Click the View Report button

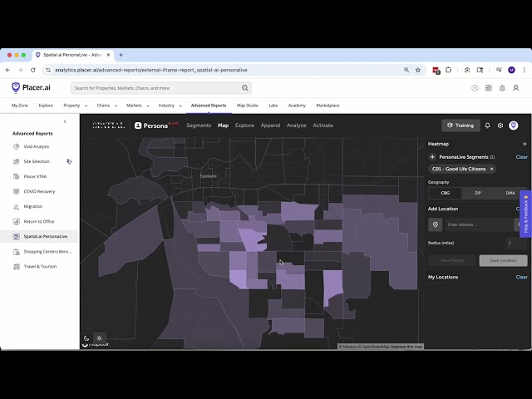pos(452,260)
